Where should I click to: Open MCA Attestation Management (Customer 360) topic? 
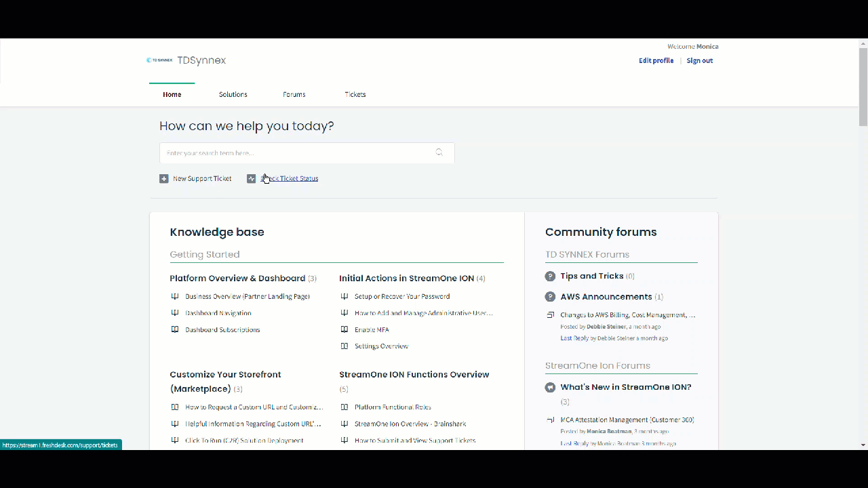627,420
